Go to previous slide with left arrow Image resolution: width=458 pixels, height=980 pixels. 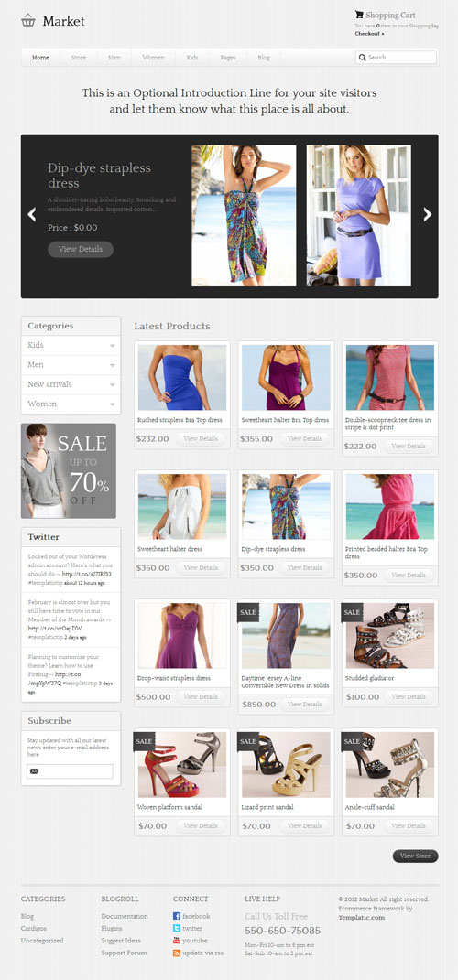pos(32,214)
